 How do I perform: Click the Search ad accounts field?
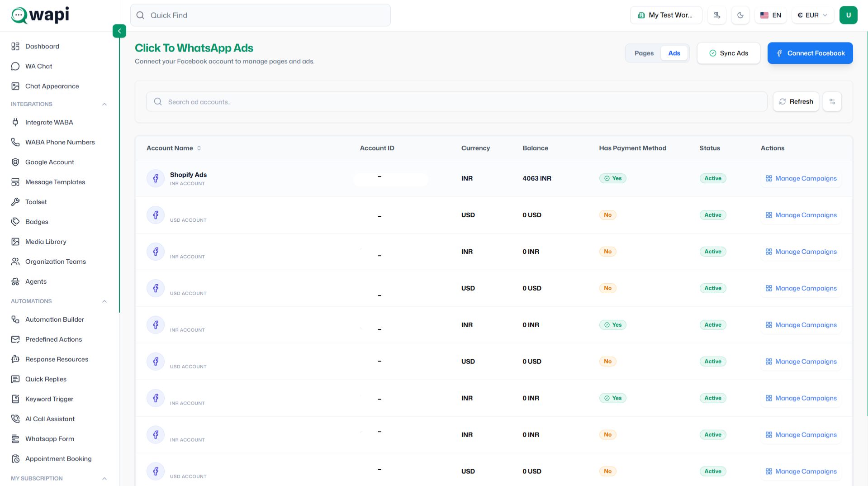456,101
